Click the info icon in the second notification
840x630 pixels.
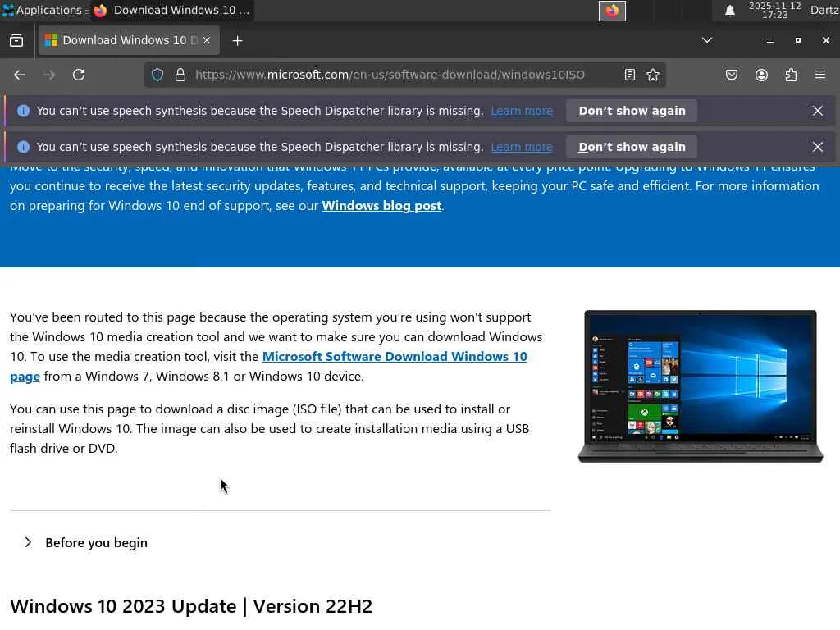(23, 147)
